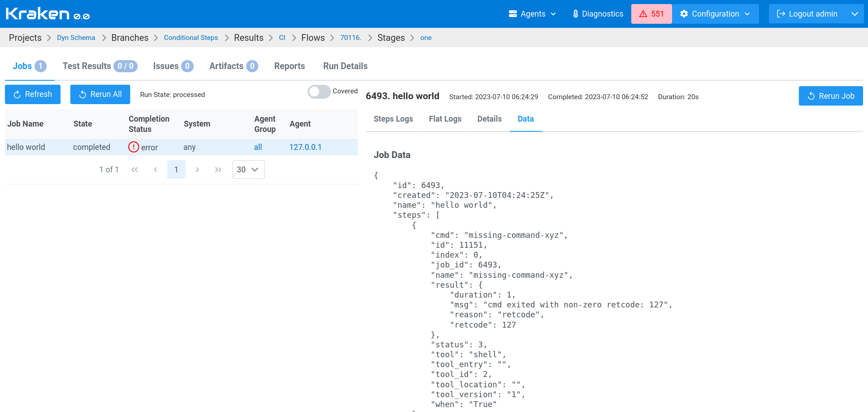Go to Branches breadcrumb
This screenshot has width=868, height=412.
click(130, 38)
